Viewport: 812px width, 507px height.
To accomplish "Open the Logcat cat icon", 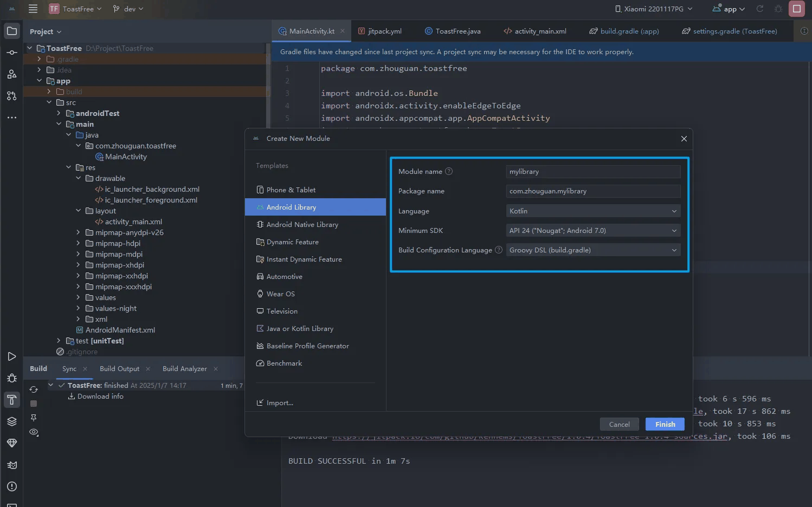I will 12,465.
